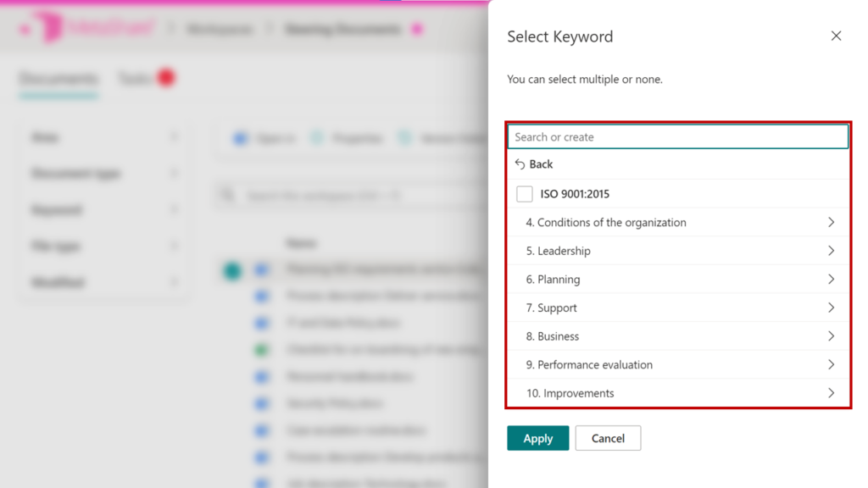Check the ISO 9001:2015 checkbox

click(x=525, y=194)
